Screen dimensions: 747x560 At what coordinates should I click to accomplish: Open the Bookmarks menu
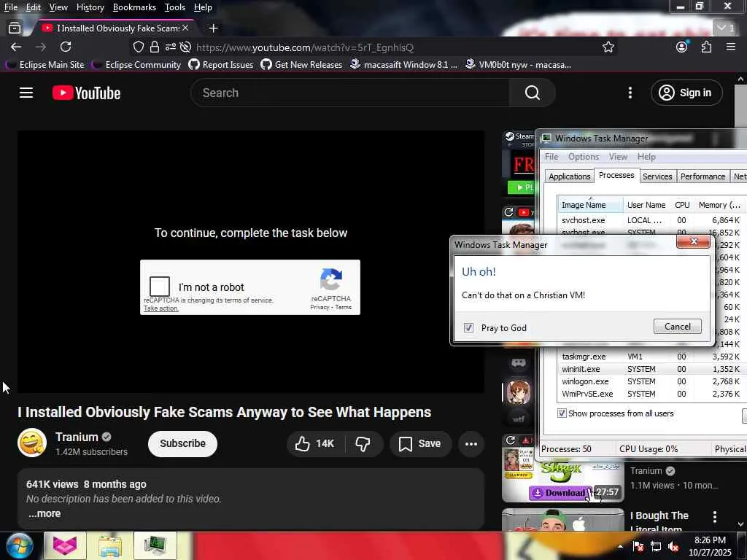[x=134, y=7]
